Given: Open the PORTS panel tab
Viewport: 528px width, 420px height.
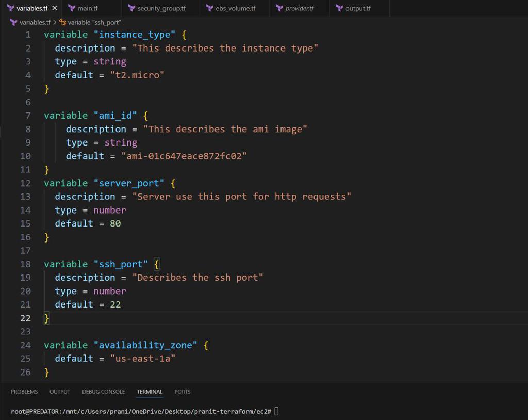Looking at the screenshot, I should [183, 392].
